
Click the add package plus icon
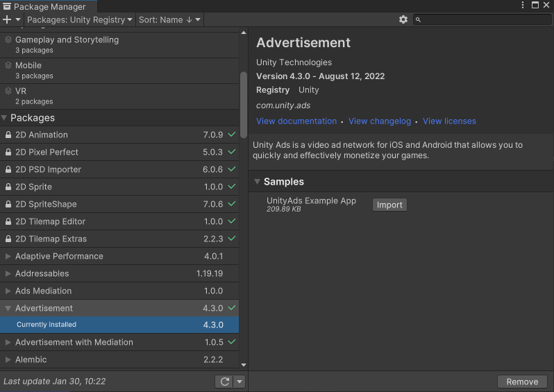point(7,20)
